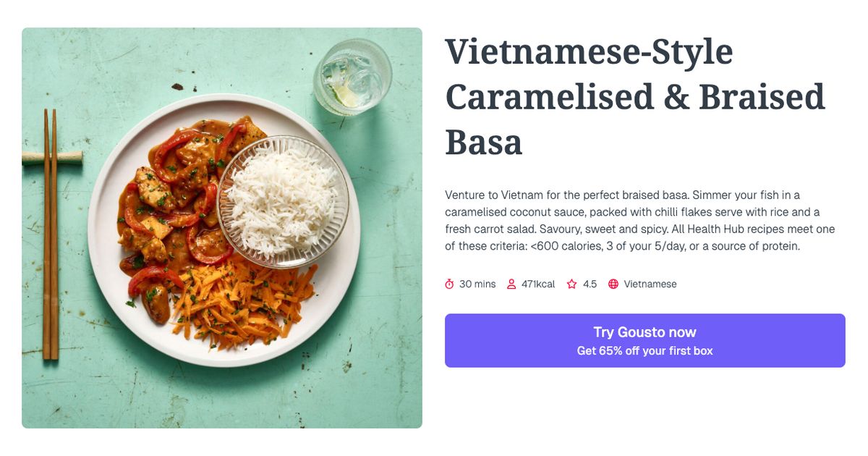Click the 471kcal calorie count text

pyautogui.click(x=537, y=284)
